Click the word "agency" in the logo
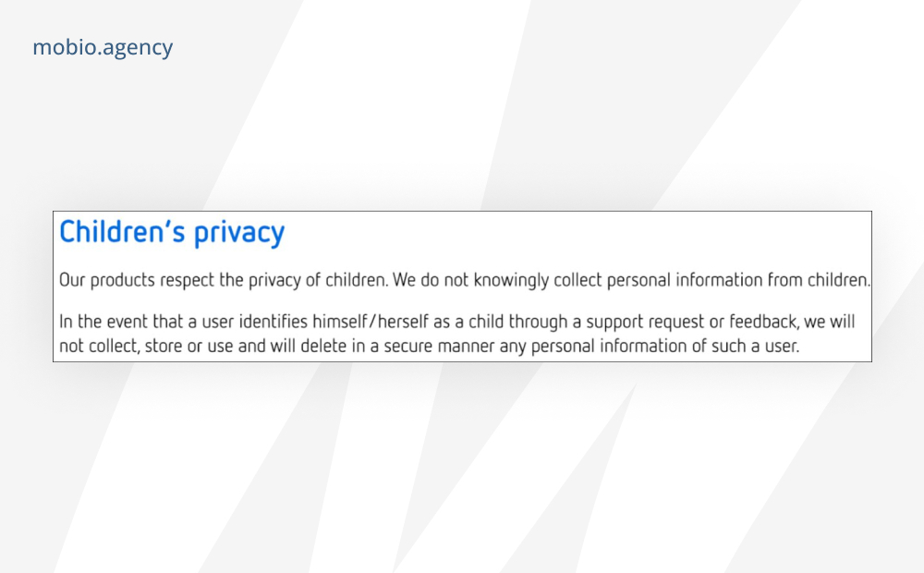Image resolution: width=924 pixels, height=573 pixels. [140, 49]
